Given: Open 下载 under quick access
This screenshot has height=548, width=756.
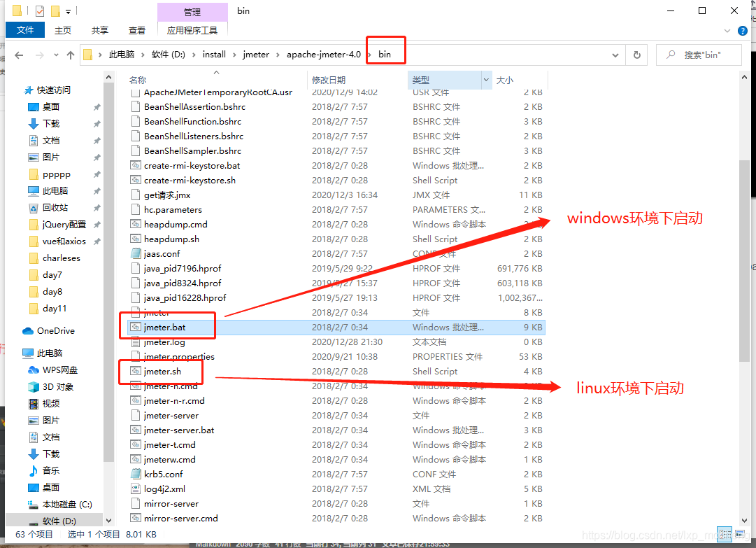Looking at the screenshot, I should pos(50,124).
